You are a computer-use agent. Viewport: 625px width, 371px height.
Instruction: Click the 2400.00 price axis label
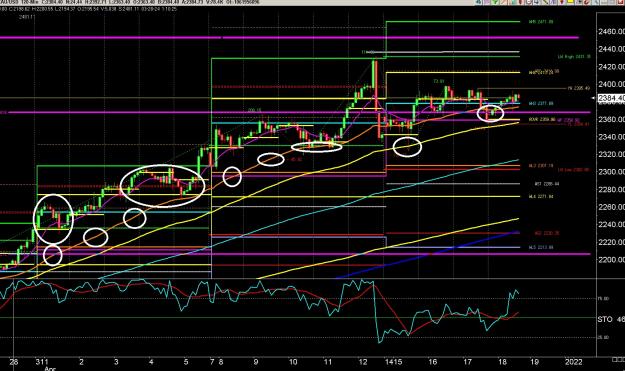pos(611,84)
